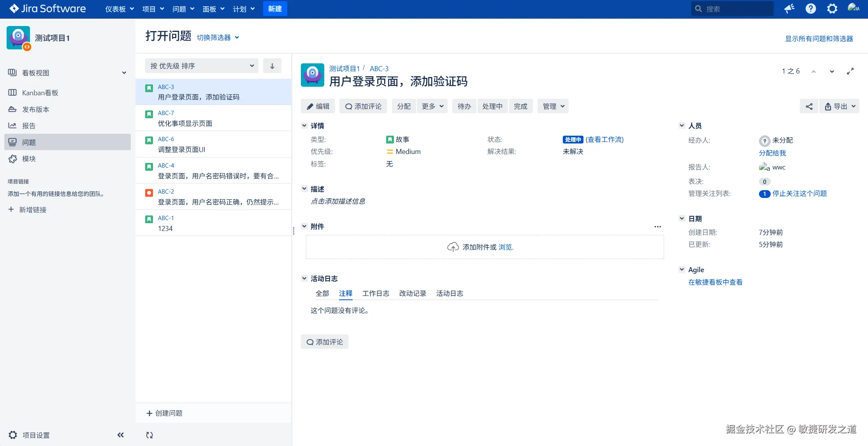This screenshot has height=446, width=868.
Task: Reverse sort order with the down arrow
Action: (x=272, y=66)
